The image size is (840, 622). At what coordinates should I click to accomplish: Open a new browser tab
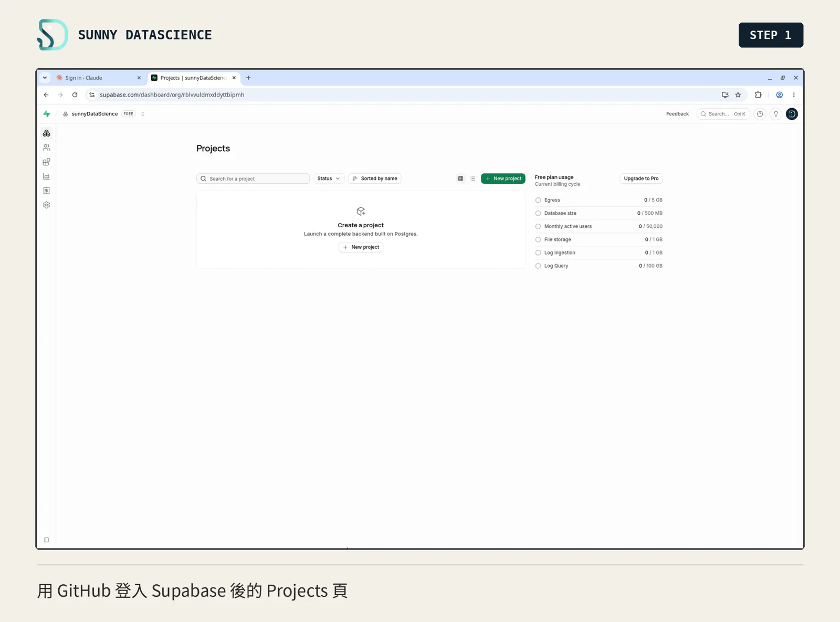point(248,78)
